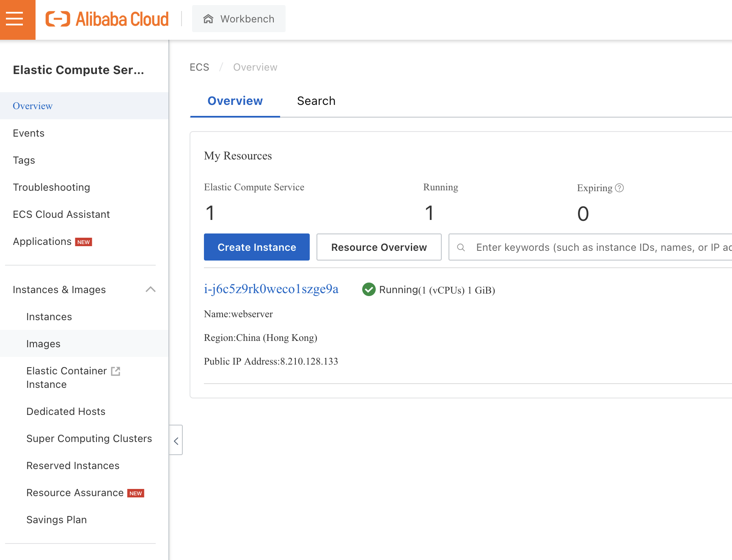732x560 pixels.
Task: Click the green Running status check icon
Action: [369, 289]
